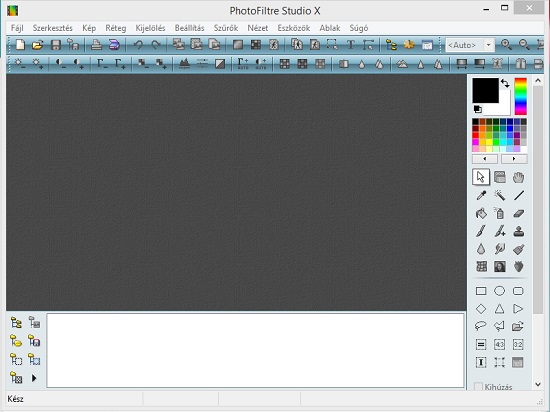Select the Line tool
The image size is (550, 412).
(518, 195)
